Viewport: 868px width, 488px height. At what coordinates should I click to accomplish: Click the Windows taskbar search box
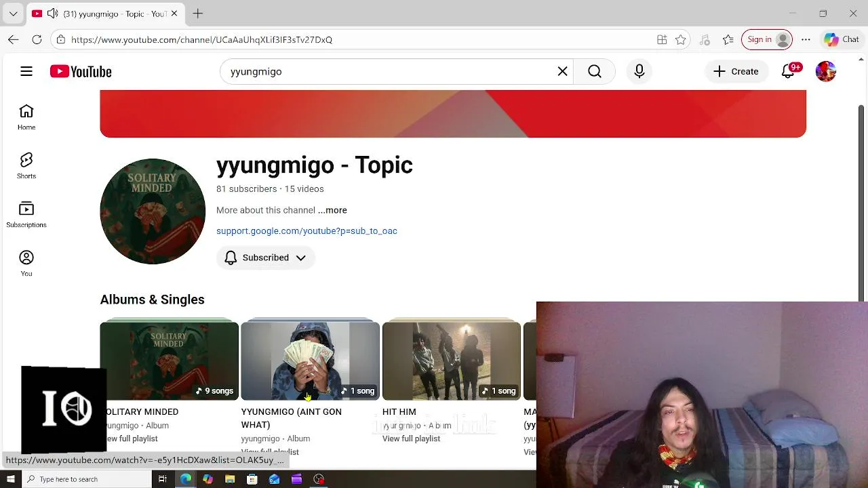pyautogui.click(x=87, y=479)
